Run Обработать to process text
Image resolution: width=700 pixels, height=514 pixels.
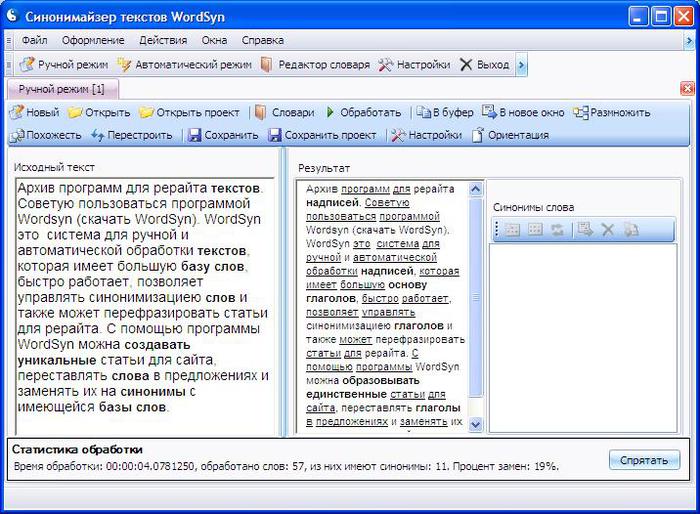tap(331, 113)
